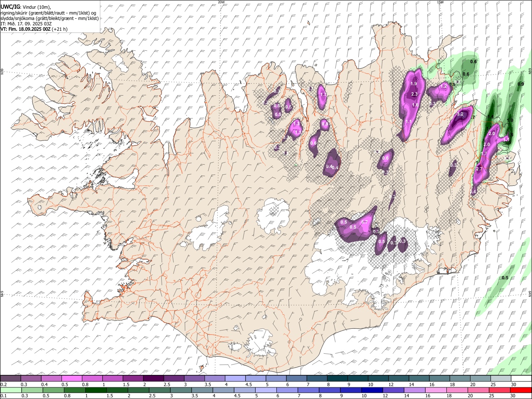Select the darkest purple 2–2.5 snow legend swatch
Screen dimensions: 532x399
(x=153, y=379)
